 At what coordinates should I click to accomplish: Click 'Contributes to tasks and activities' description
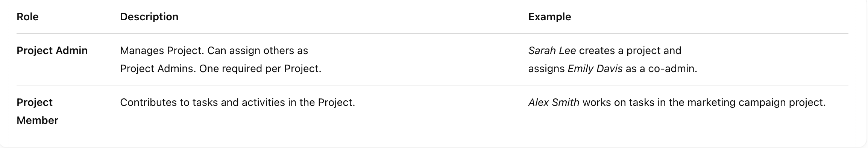[202, 103]
